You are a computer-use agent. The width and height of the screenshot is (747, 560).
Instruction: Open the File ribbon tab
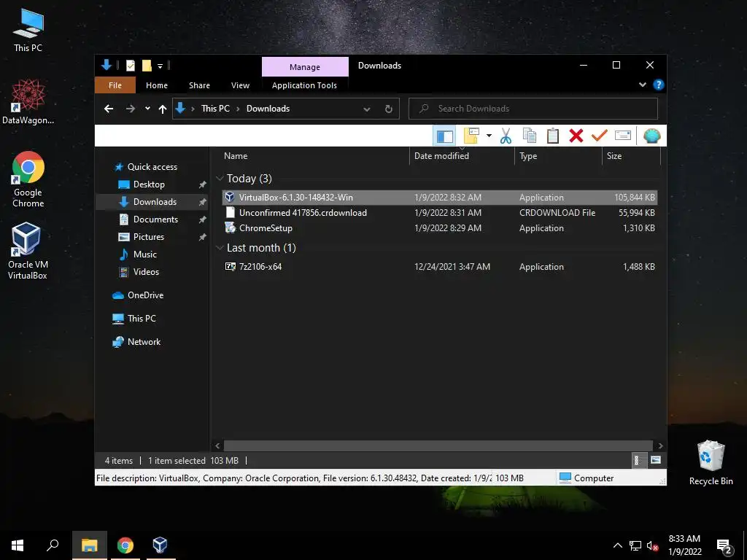(115, 85)
